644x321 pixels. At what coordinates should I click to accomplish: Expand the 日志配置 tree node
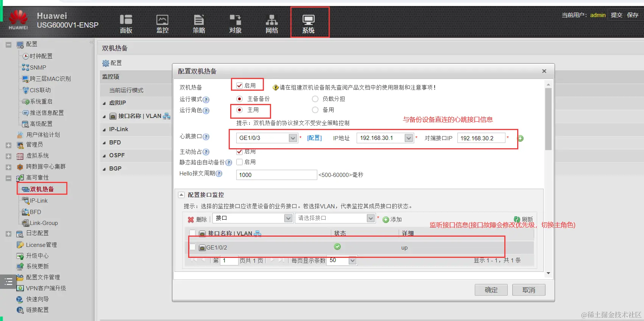pyautogui.click(x=8, y=234)
